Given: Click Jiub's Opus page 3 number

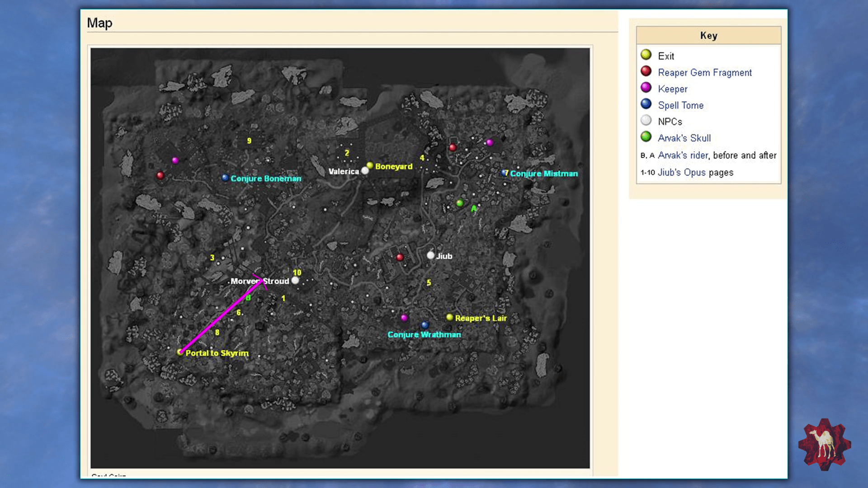Looking at the screenshot, I should [x=212, y=258].
